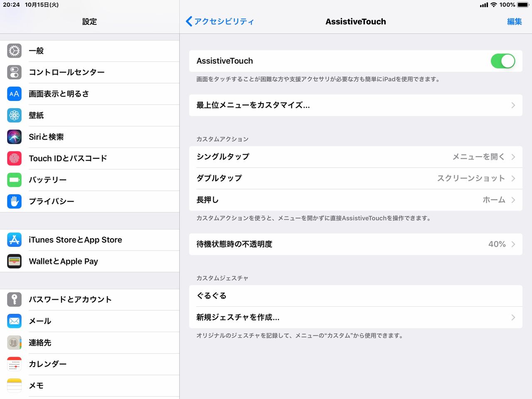Open Siriと検索 settings
Screen dimensions: 532x399
90,137
